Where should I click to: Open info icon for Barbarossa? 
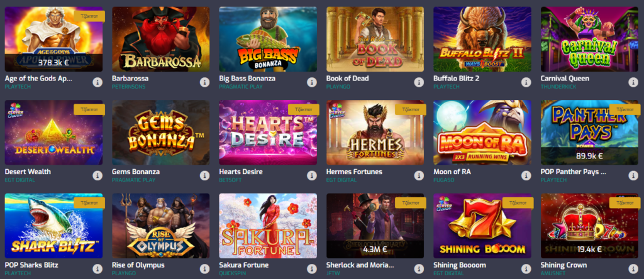click(204, 82)
